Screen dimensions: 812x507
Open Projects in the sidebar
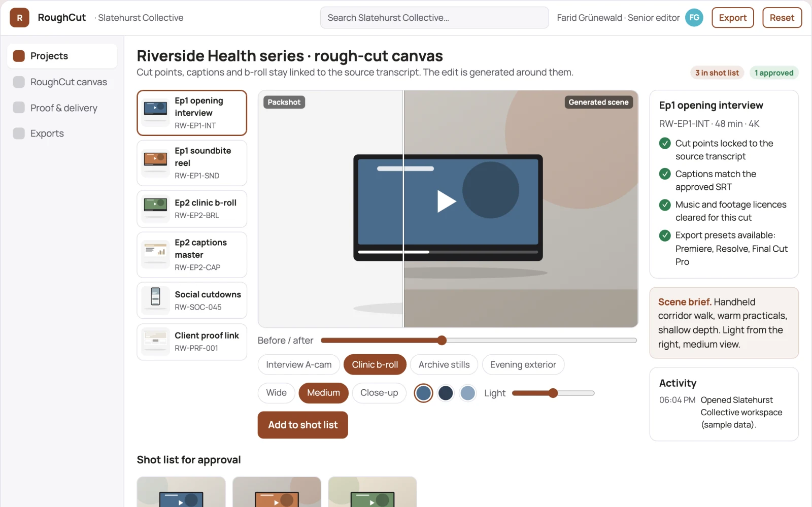[62, 56]
